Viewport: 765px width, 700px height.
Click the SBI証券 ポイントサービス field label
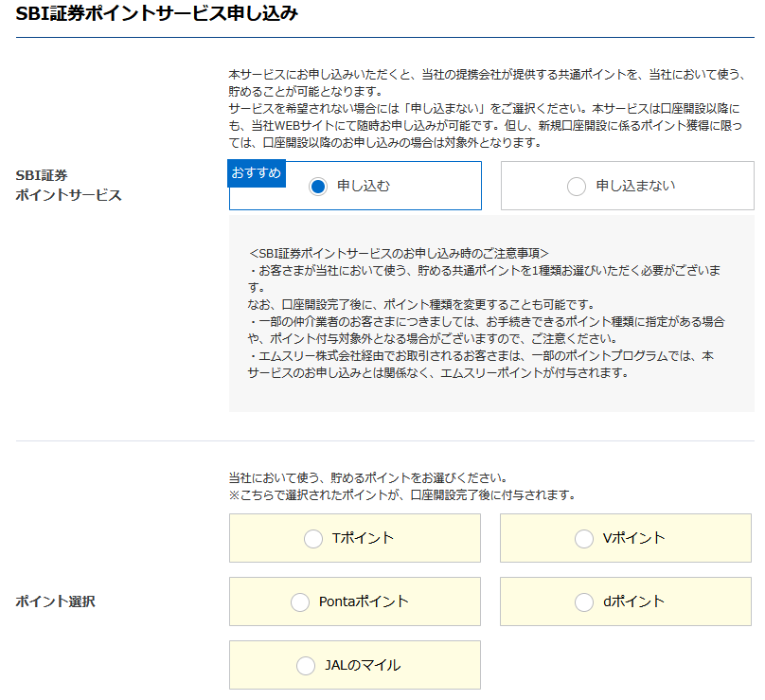68,185
